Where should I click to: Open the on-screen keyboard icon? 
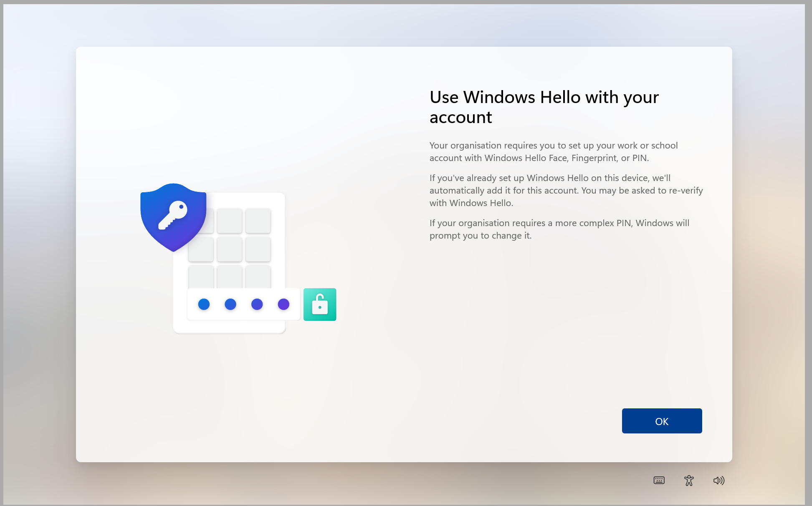click(659, 481)
